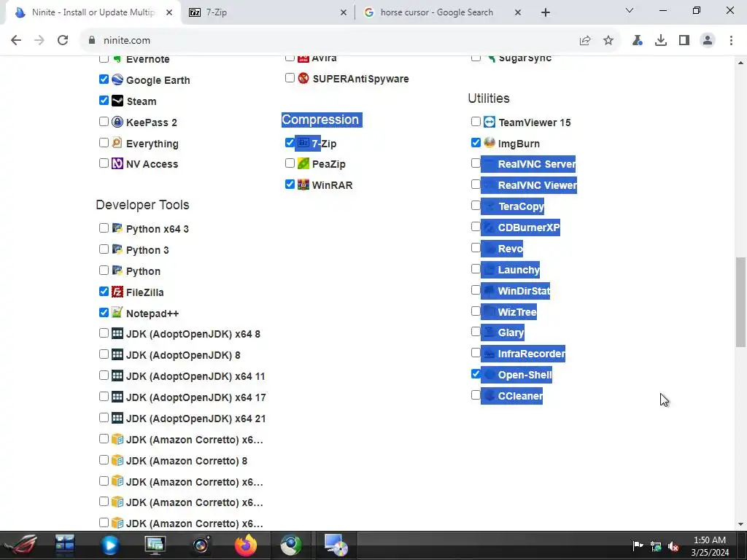Uncheck the Steam checkbox
Image resolution: width=747 pixels, height=560 pixels.
[x=104, y=100]
